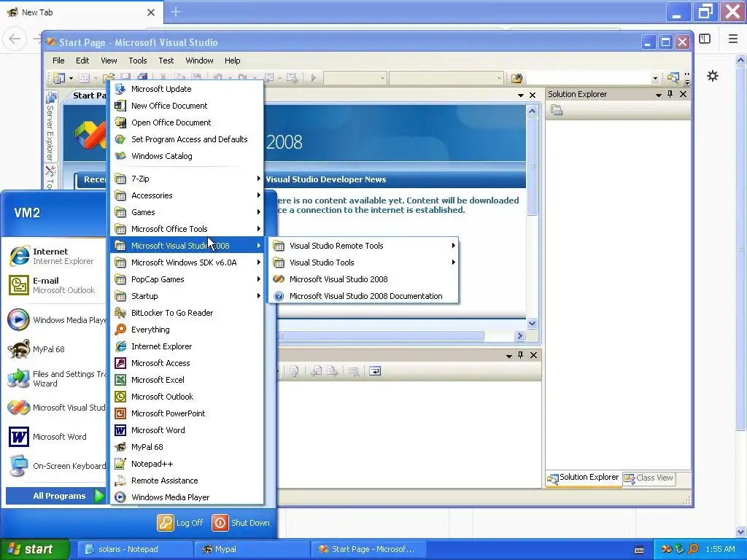Open the File menu

(x=58, y=61)
